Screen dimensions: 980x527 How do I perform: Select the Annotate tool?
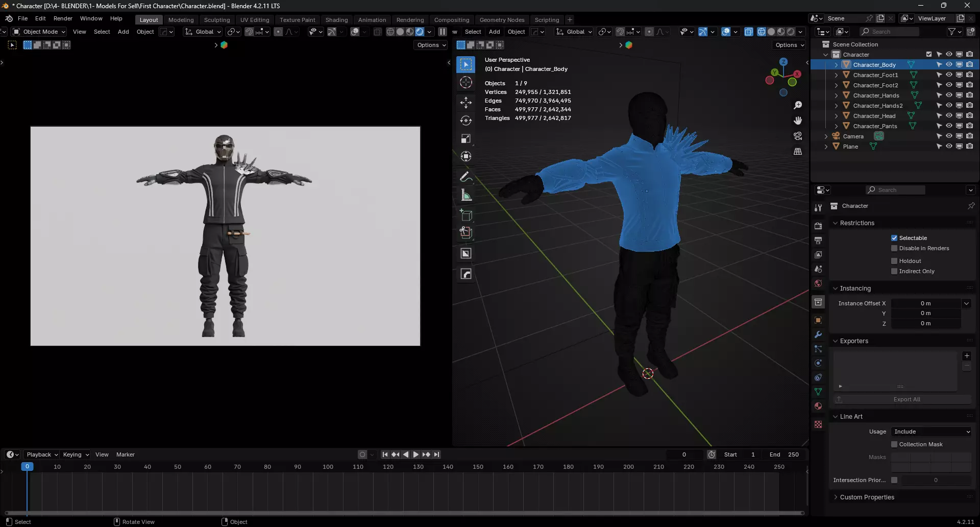coord(466,177)
